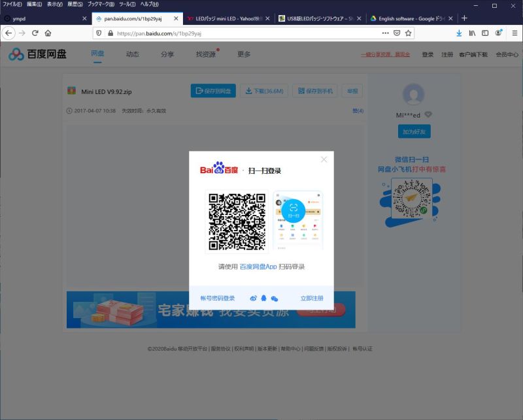Switch to the ympd tab
The image size is (523, 420).
coord(39,18)
